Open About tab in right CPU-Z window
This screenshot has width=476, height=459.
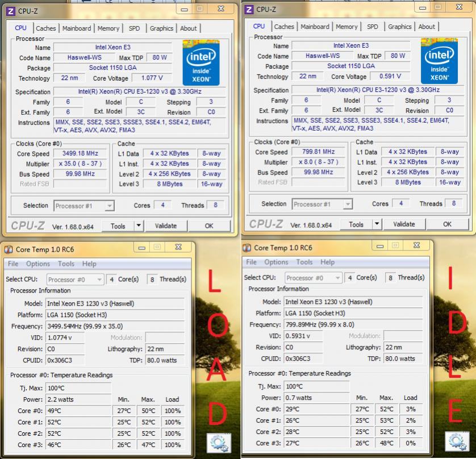[x=427, y=26]
